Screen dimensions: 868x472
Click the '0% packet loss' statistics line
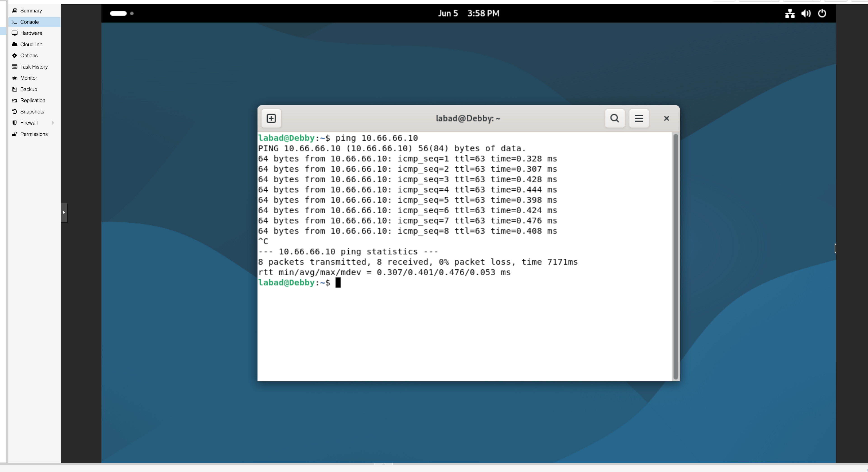pyautogui.click(x=418, y=262)
